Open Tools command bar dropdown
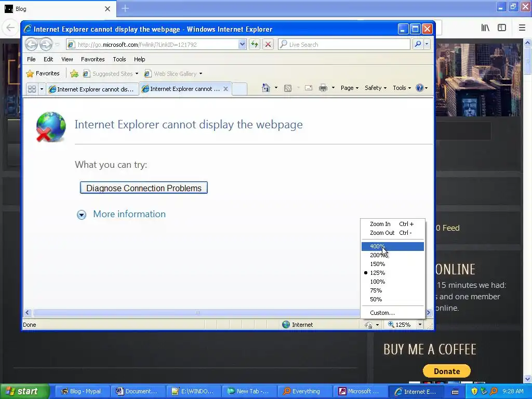532x399 pixels. pyautogui.click(x=402, y=88)
